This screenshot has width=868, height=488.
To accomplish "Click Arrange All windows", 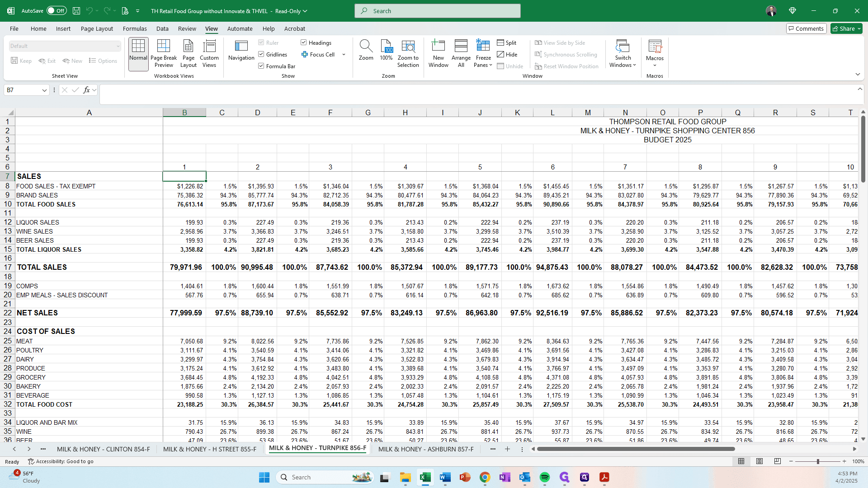I will tap(461, 54).
